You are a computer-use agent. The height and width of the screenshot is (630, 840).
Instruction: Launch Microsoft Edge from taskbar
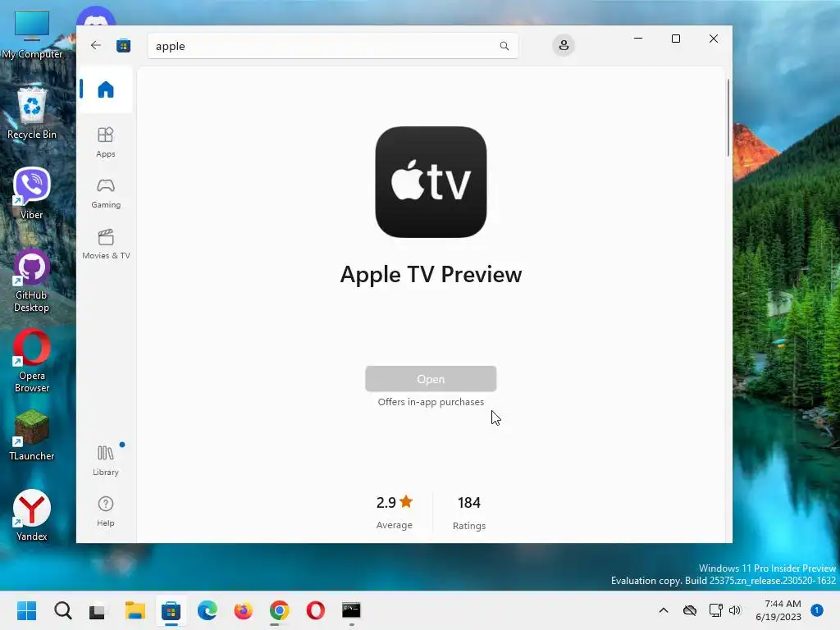coord(208,610)
